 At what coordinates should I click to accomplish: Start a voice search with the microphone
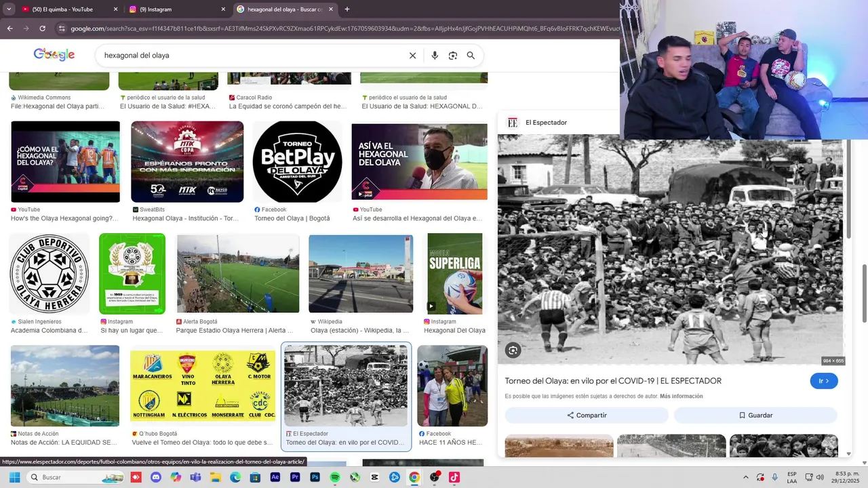point(435,56)
